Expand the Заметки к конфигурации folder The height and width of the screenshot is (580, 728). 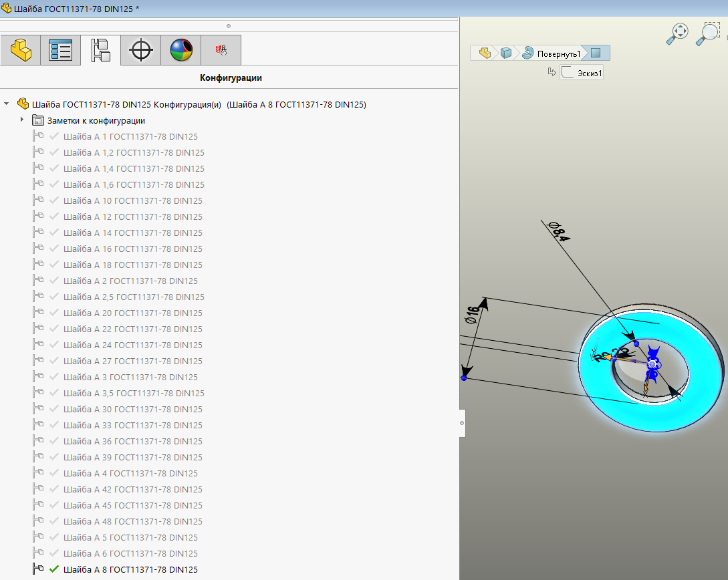click(x=22, y=120)
